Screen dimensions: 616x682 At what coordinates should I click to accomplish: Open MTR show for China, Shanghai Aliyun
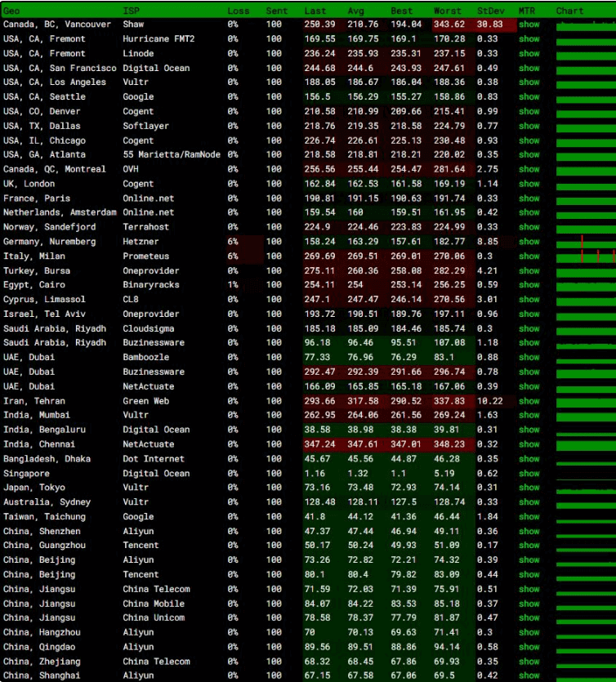(x=529, y=675)
